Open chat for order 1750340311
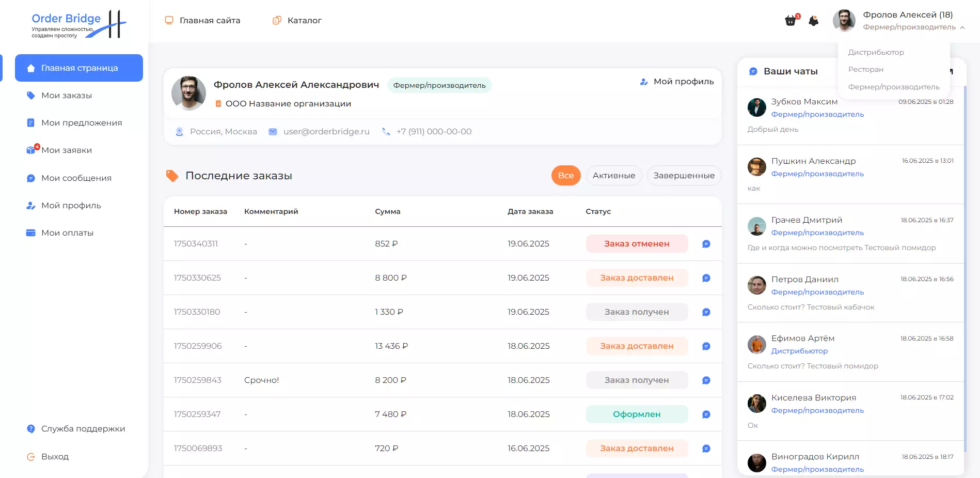 (706, 244)
